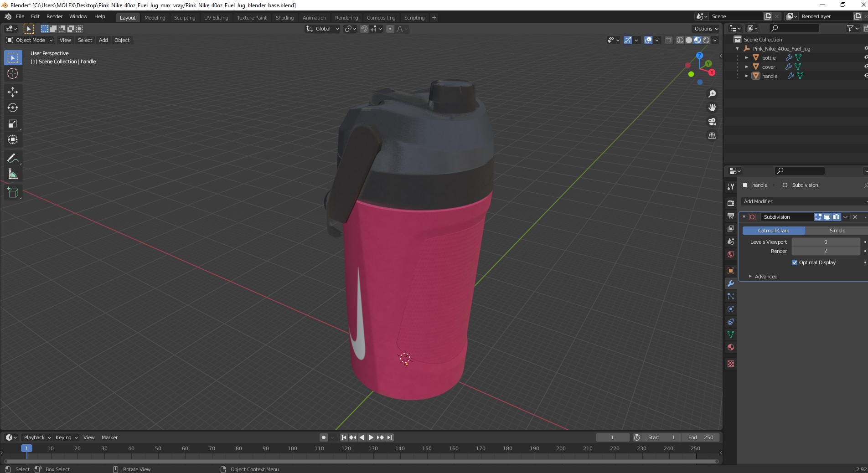868x473 pixels.
Task: Switch to wireframe viewport shading
Action: (680, 40)
